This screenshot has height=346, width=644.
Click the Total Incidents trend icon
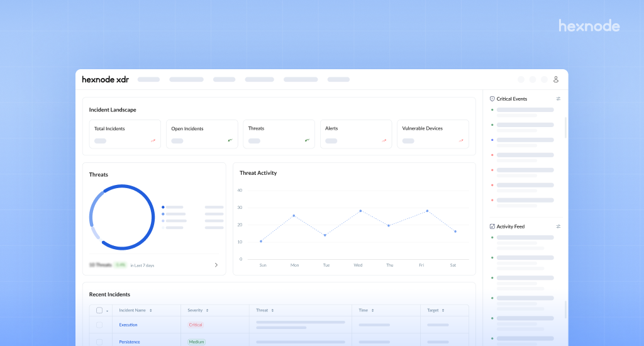[x=153, y=140]
